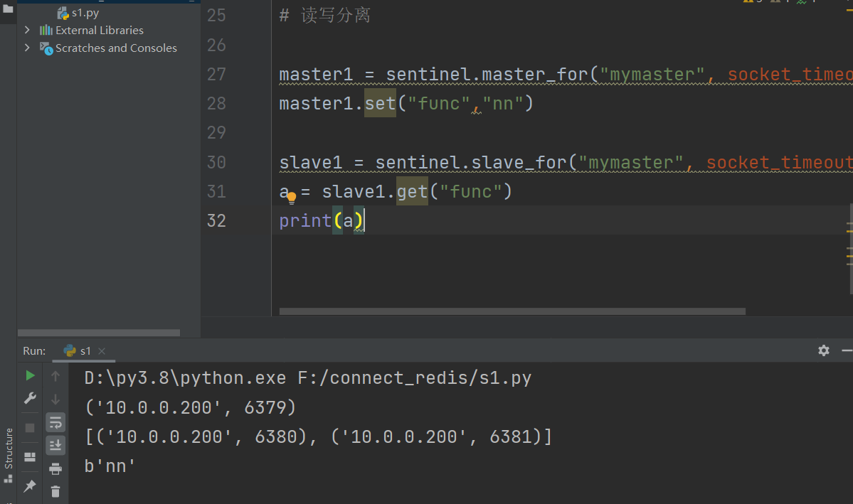
Task: Click the set method on line 28
Action: pos(380,103)
